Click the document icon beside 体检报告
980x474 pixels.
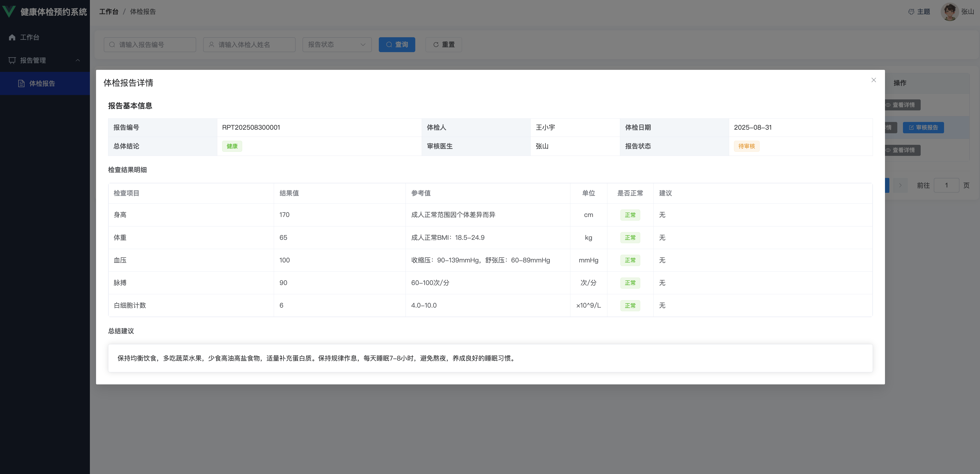click(x=22, y=83)
